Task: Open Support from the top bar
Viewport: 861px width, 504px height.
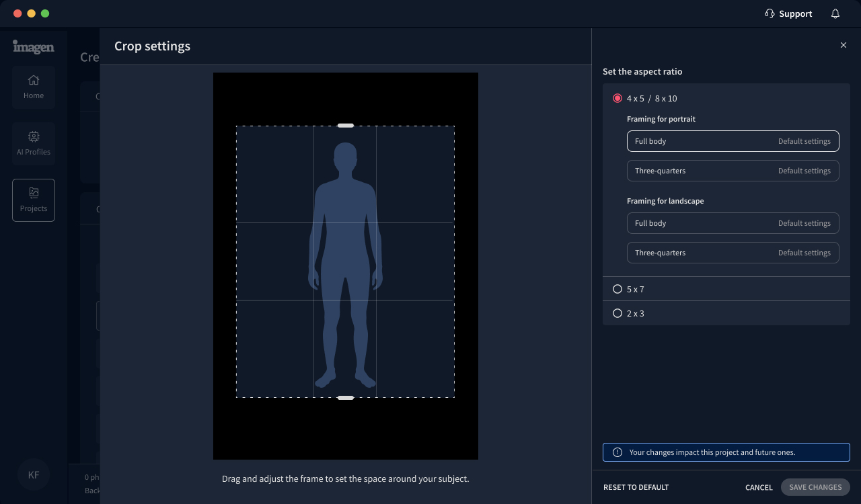Action: pos(788,13)
